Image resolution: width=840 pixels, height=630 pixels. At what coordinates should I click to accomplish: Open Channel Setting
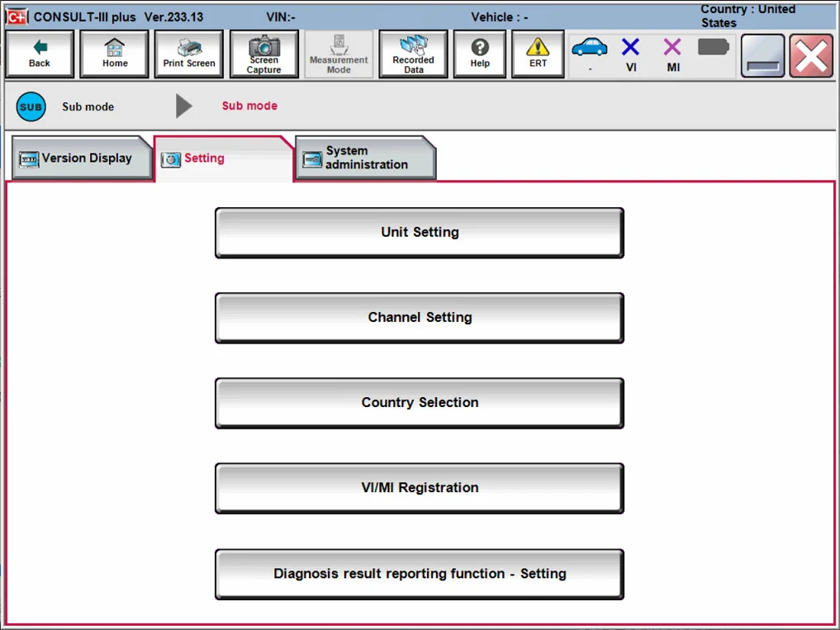(x=420, y=318)
